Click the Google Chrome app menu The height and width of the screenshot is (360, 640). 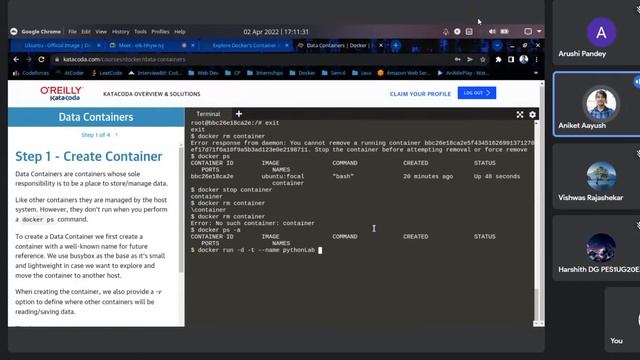pos(41,32)
